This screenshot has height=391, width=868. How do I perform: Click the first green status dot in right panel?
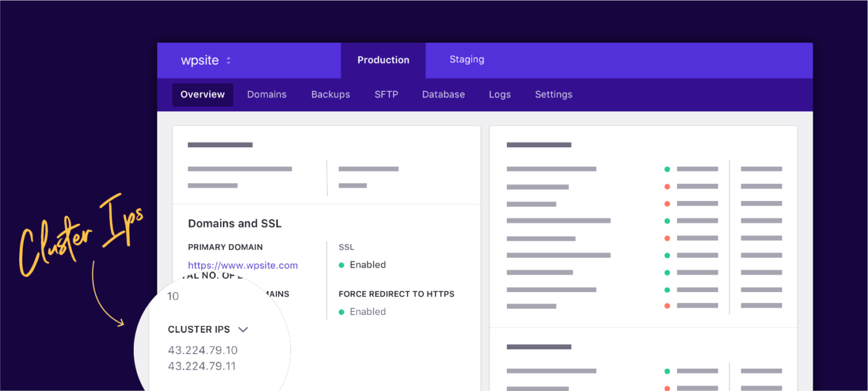pyautogui.click(x=667, y=170)
